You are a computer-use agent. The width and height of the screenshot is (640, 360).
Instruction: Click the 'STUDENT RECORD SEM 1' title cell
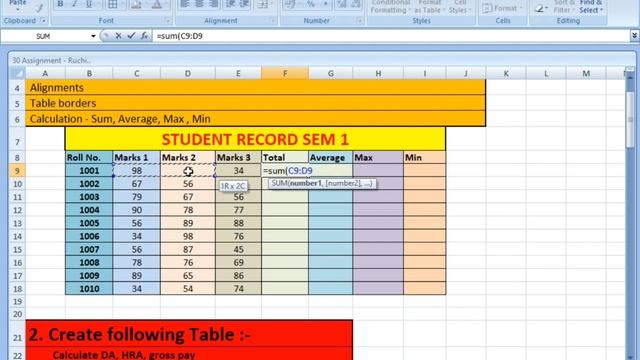point(255,139)
